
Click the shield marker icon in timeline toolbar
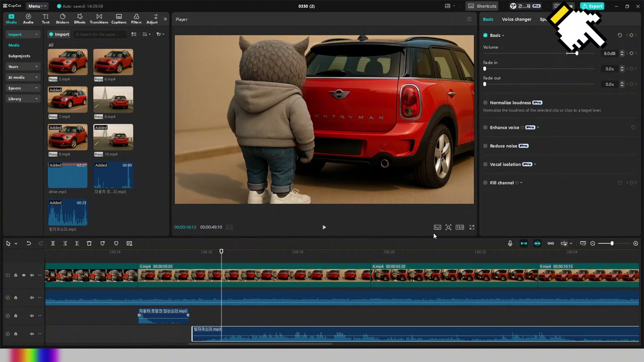103,244
